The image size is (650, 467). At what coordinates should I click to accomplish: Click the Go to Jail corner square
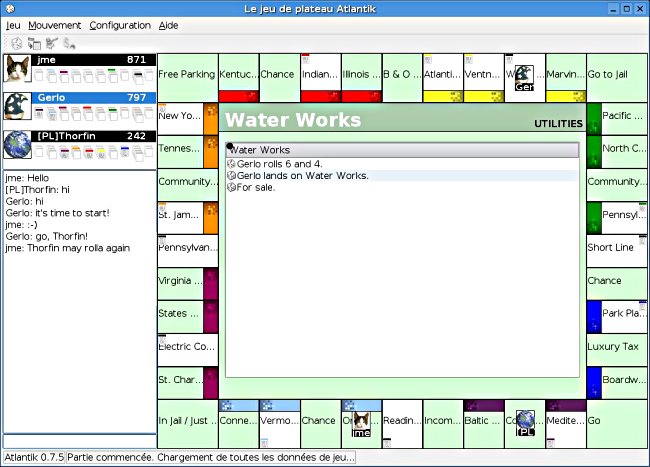(x=614, y=74)
